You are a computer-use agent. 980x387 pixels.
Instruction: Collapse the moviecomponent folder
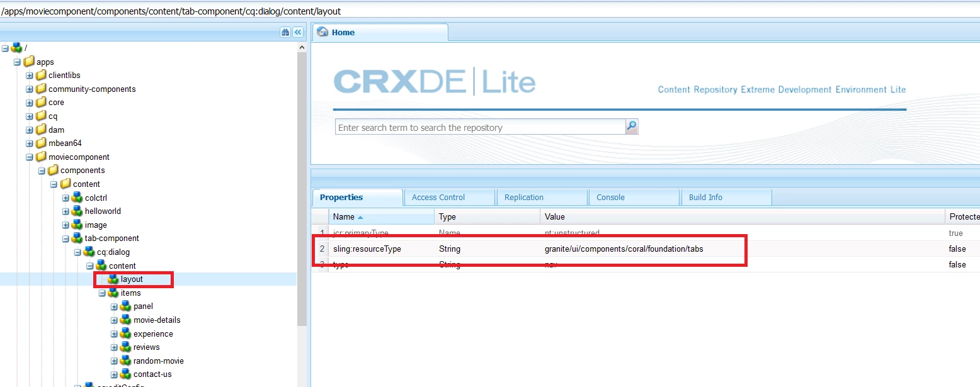pos(30,157)
